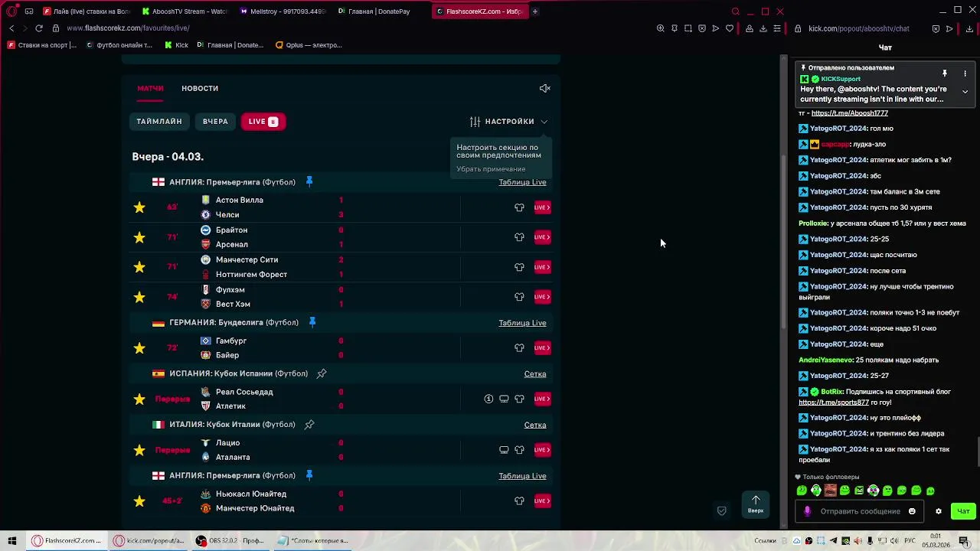980x551 pixels.
Task: Select the МАТЧИ tab
Action: point(150,88)
